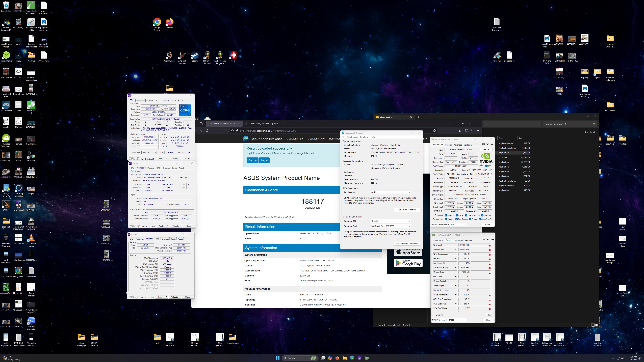Screen dimensions: 644x362
Task: Toggle the Vulkan checkbox in GPU-Z
Action: pyautogui.click(x=446, y=219)
